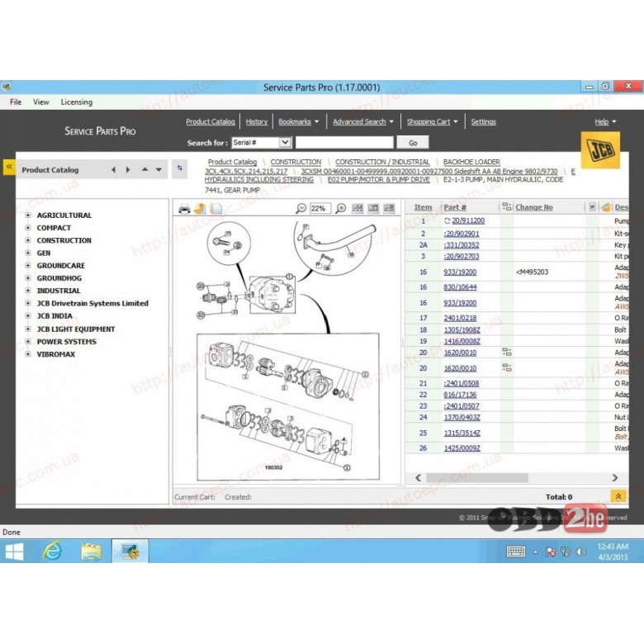This screenshot has width=644, height=644.
Task: Expand the COMPACT tree node
Action: [x=28, y=228]
